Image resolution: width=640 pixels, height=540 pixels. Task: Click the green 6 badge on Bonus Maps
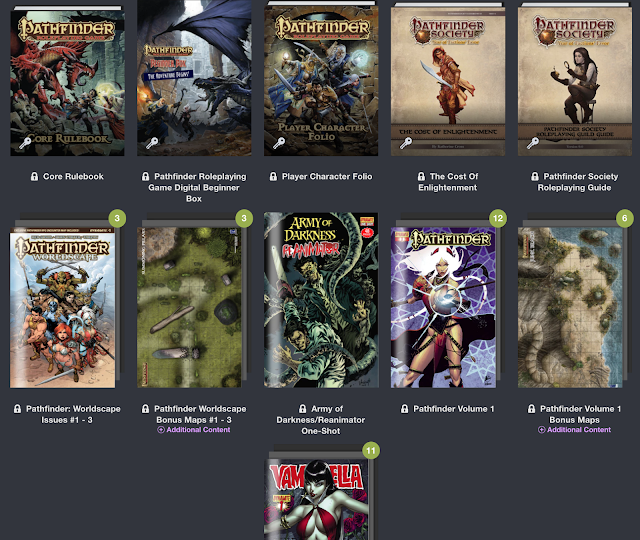pyautogui.click(x=624, y=218)
